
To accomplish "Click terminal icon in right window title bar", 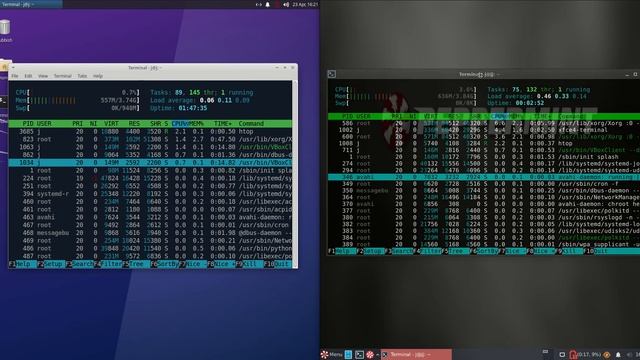I will (x=332, y=74).
